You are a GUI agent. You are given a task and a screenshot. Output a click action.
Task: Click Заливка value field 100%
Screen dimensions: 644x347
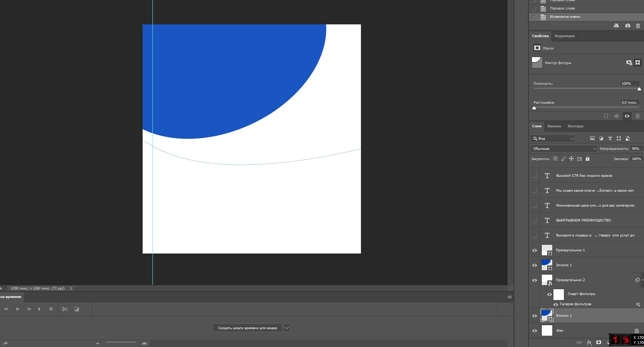pyautogui.click(x=636, y=159)
